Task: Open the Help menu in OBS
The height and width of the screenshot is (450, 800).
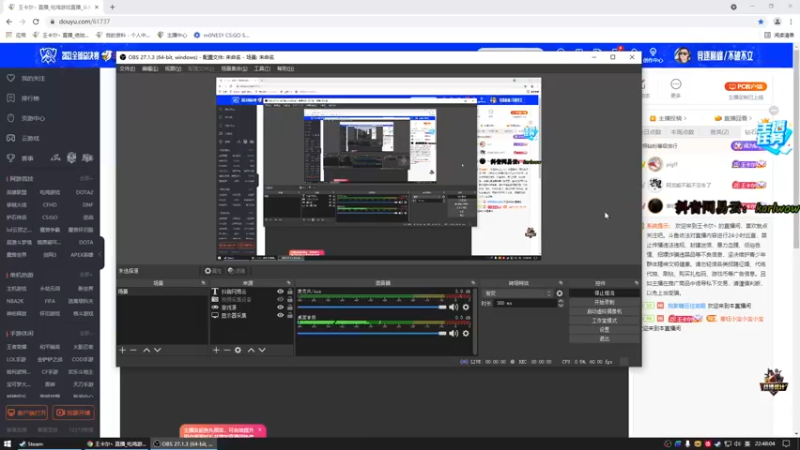Action: [x=285, y=69]
